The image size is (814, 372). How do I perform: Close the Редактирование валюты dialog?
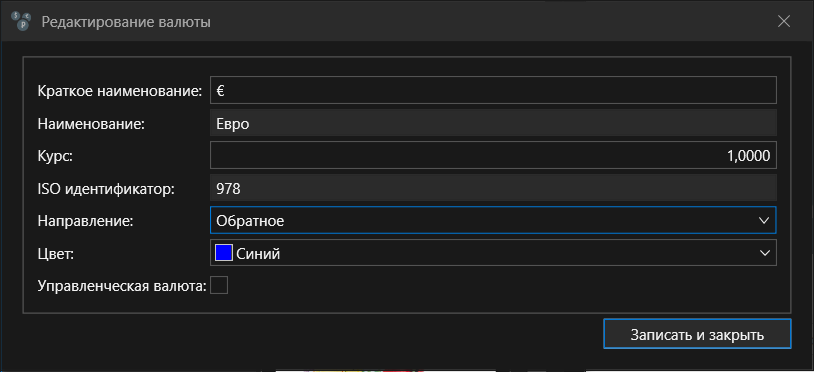pos(783,21)
